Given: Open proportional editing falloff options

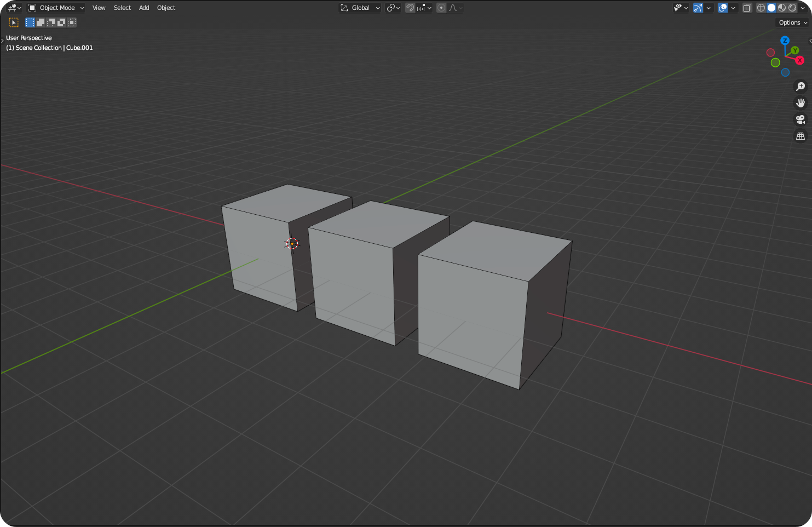Looking at the screenshot, I should click(456, 8).
